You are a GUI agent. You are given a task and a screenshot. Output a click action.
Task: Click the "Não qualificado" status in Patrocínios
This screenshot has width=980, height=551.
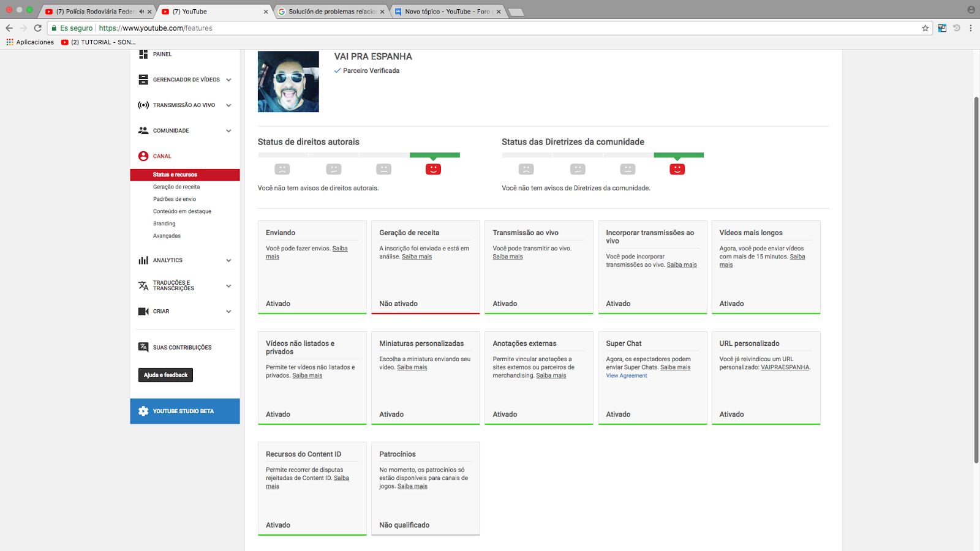click(404, 525)
